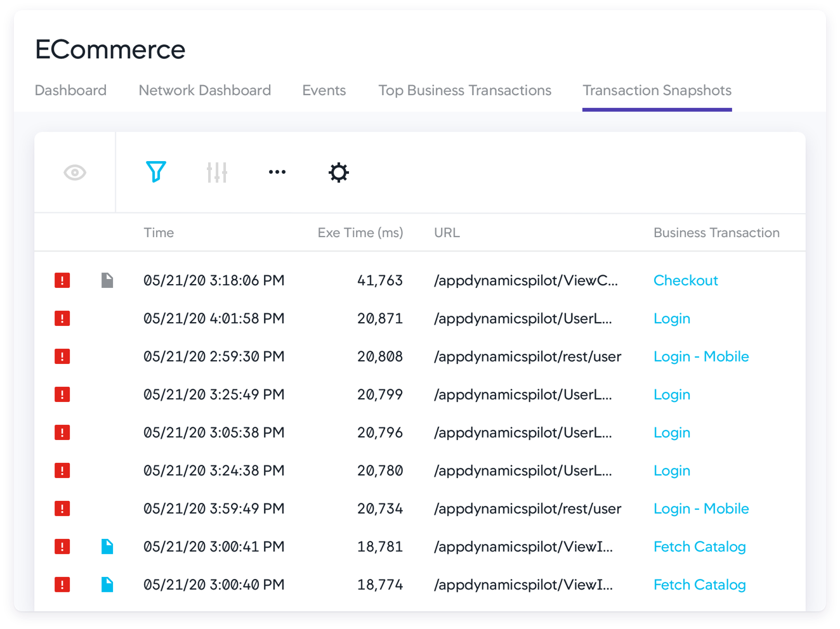Click the error icon on the 3:00:41 PM row
This screenshot has width=840, height=629.
click(x=62, y=547)
